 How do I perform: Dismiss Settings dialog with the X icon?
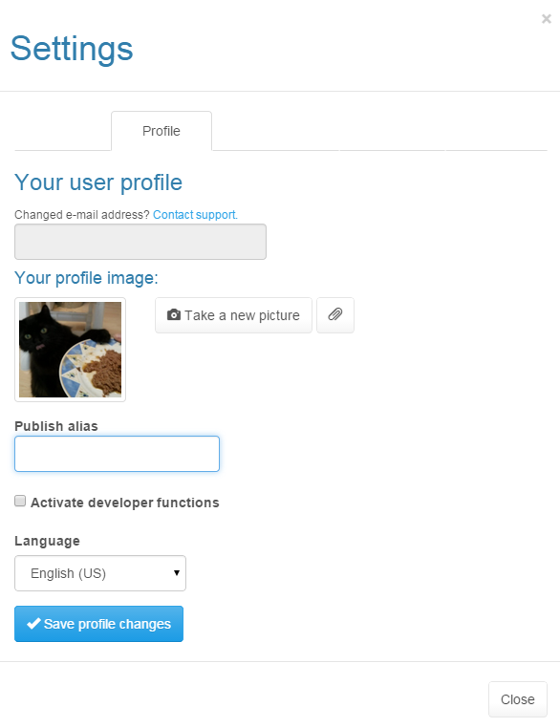546,18
